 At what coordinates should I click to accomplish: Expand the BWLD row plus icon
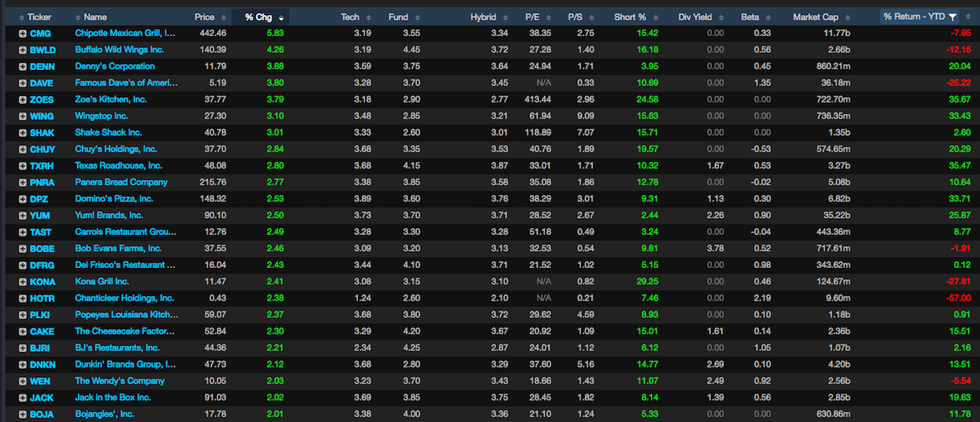[x=23, y=50]
